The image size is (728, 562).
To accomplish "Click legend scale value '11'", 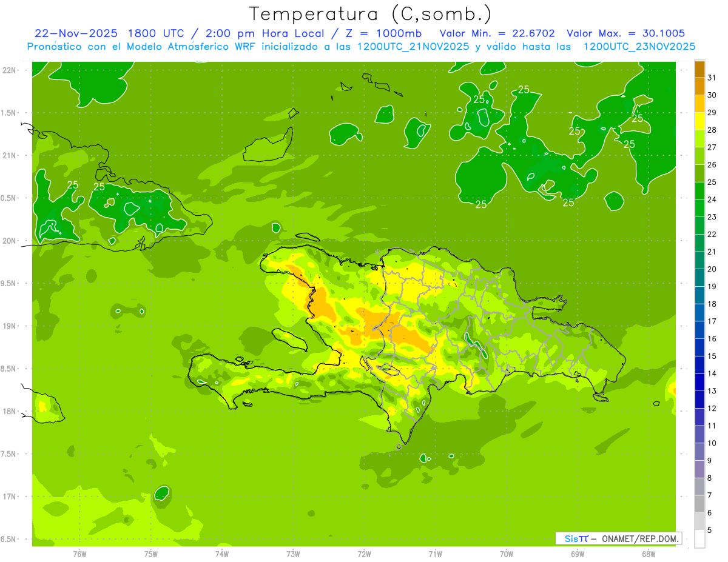I will pos(712,426).
